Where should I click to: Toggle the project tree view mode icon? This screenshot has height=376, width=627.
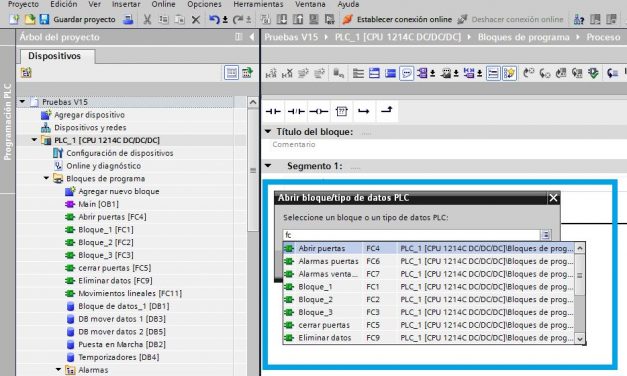point(232,73)
